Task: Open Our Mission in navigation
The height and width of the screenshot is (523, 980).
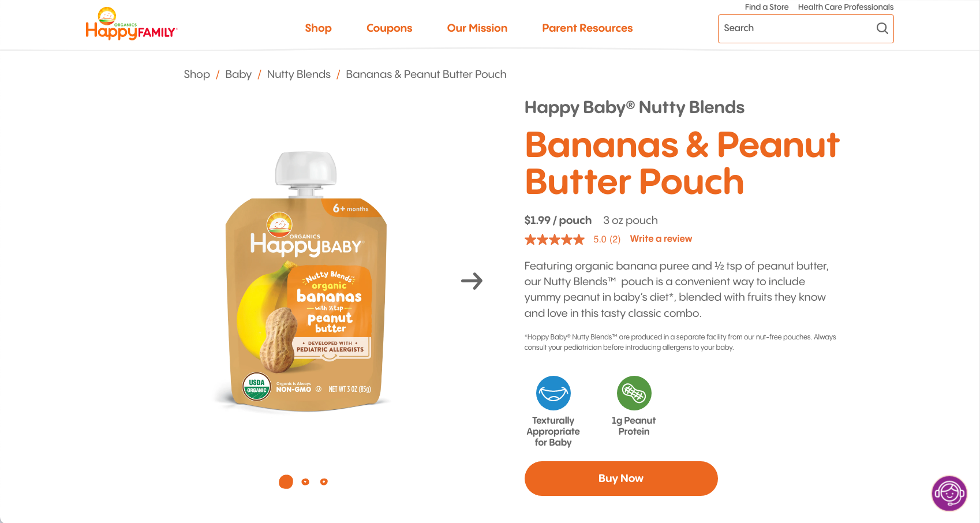Action: click(477, 28)
